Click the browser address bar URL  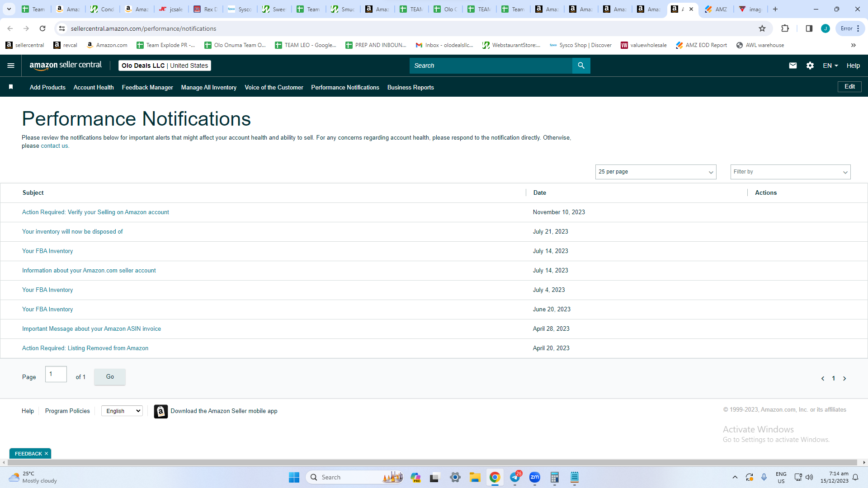tap(144, 28)
